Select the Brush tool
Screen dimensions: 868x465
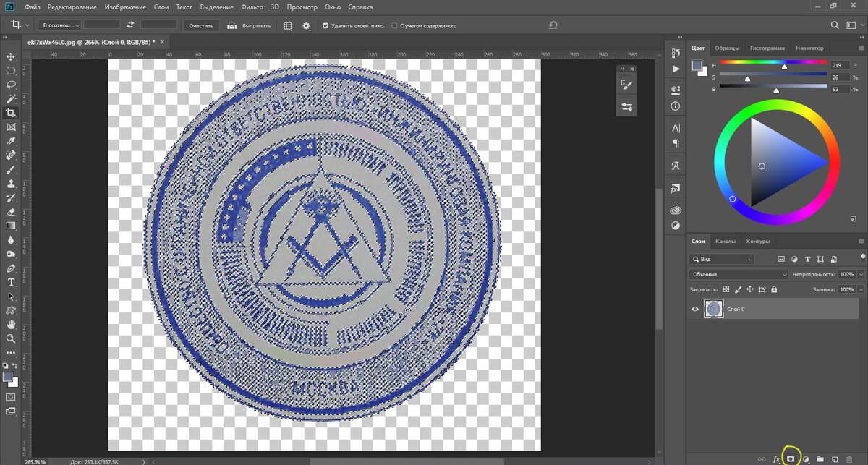[11, 168]
